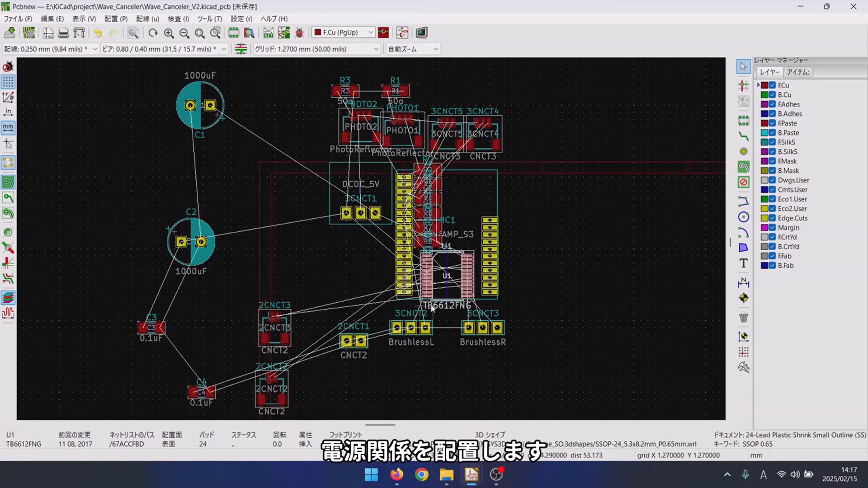Toggle Edge.Cuts layer visibility checkbox
The width and height of the screenshot is (868, 488).
[772, 218]
